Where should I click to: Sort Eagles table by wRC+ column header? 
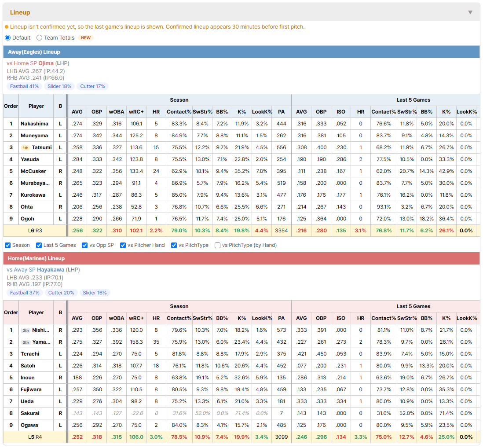tap(136, 112)
